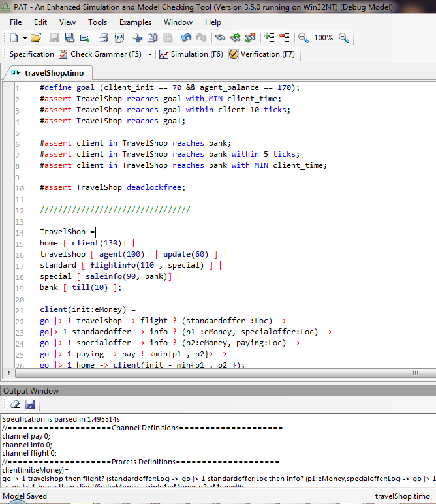Run Check Grammar (F5)
The height and width of the screenshot is (504, 436).
pyautogui.click(x=101, y=54)
